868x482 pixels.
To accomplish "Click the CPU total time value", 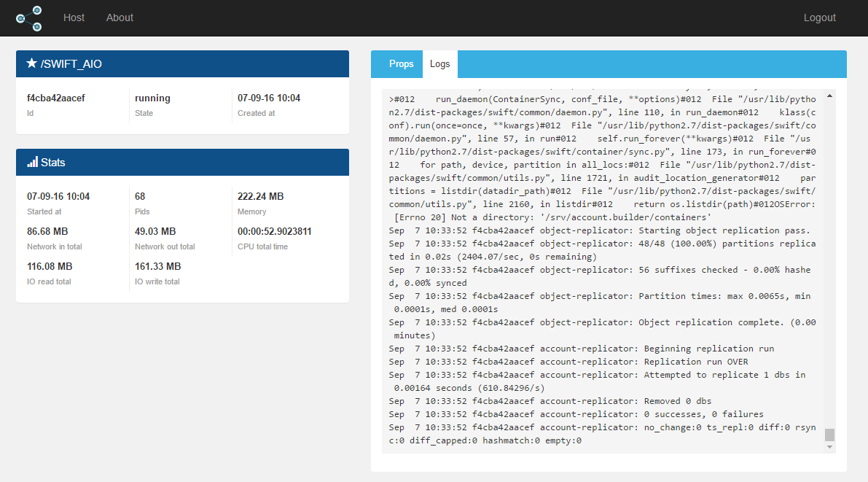I will (x=275, y=232).
